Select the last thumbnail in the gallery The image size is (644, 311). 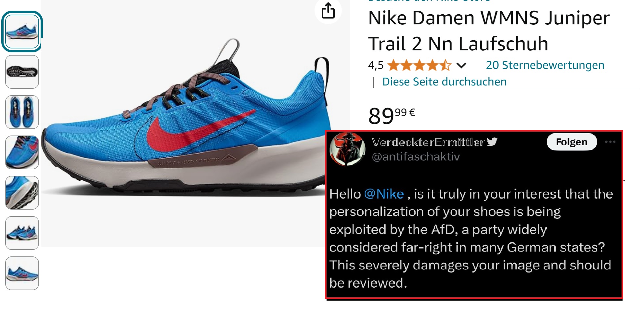point(22,273)
